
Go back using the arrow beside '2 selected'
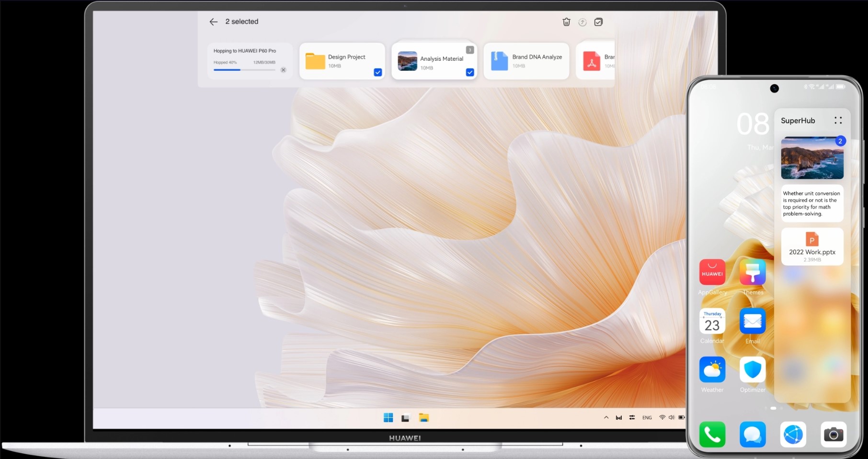point(213,22)
